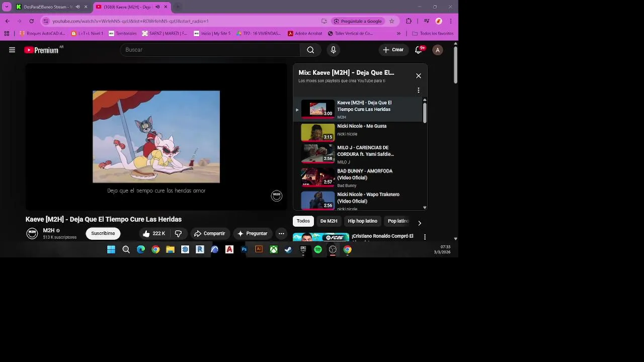The width and height of the screenshot is (644, 362).
Task: Open the Adobe Acrobat bookmark
Action: tap(305, 34)
